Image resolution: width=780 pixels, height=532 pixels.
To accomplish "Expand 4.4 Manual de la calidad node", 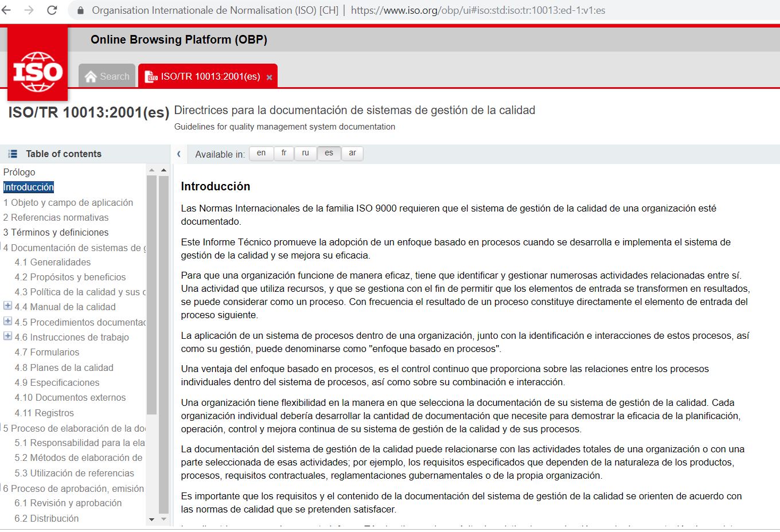I will tap(7, 306).
